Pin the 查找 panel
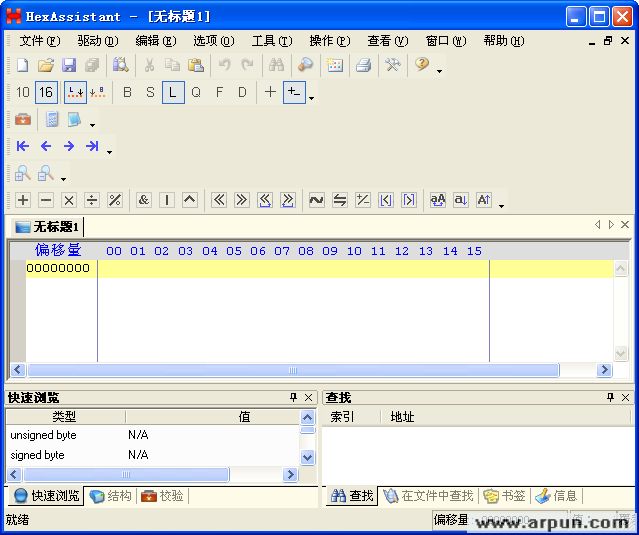The height and width of the screenshot is (535, 639). coord(610,397)
